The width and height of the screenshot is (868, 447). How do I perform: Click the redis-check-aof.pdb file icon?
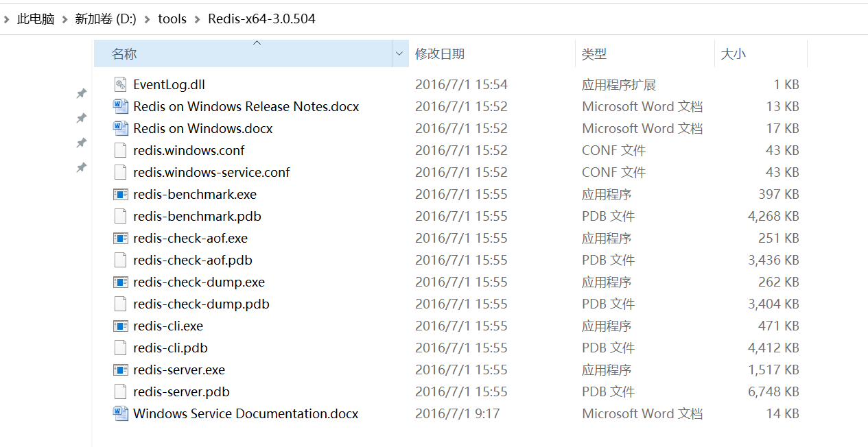[121, 260]
